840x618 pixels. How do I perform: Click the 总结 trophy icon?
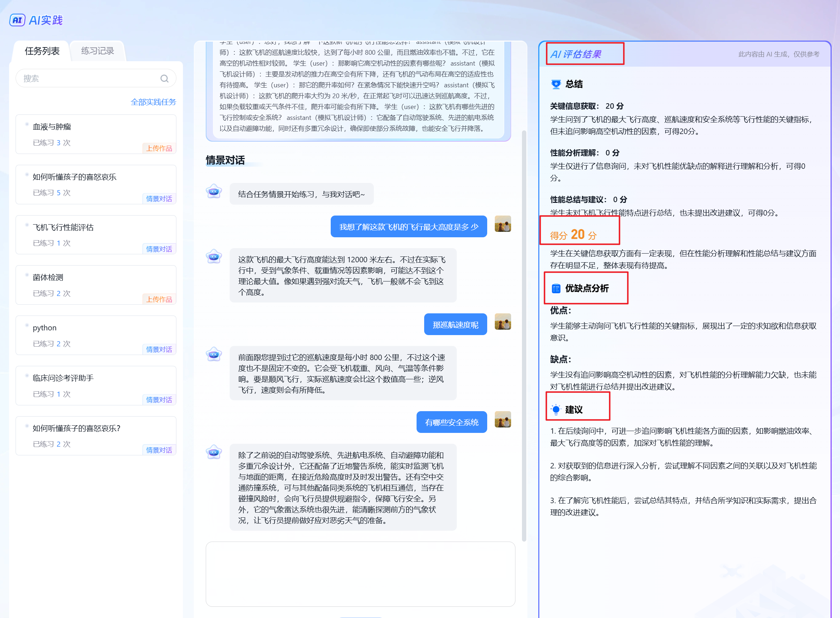pyautogui.click(x=556, y=84)
